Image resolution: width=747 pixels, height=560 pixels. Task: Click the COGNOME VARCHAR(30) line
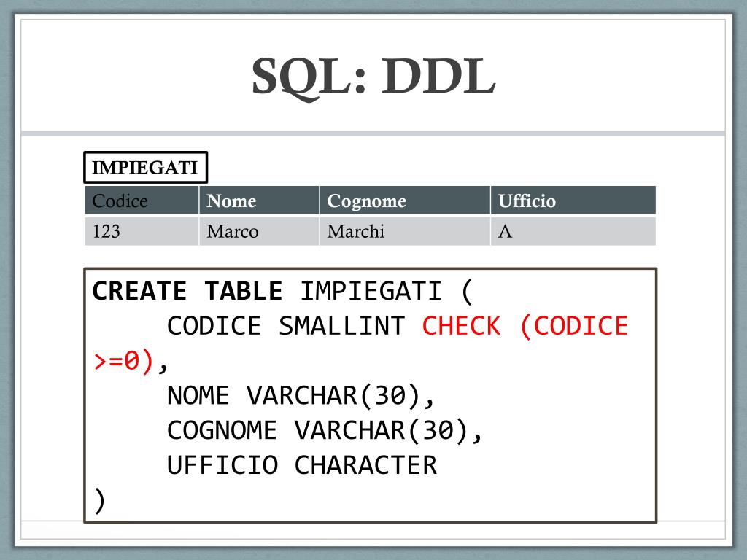pyautogui.click(x=325, y=430)
